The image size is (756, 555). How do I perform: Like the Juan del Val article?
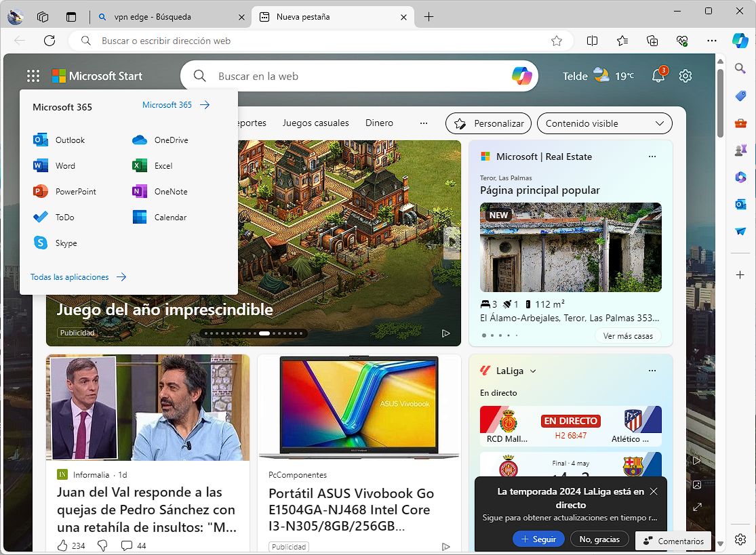click(62, 546)
